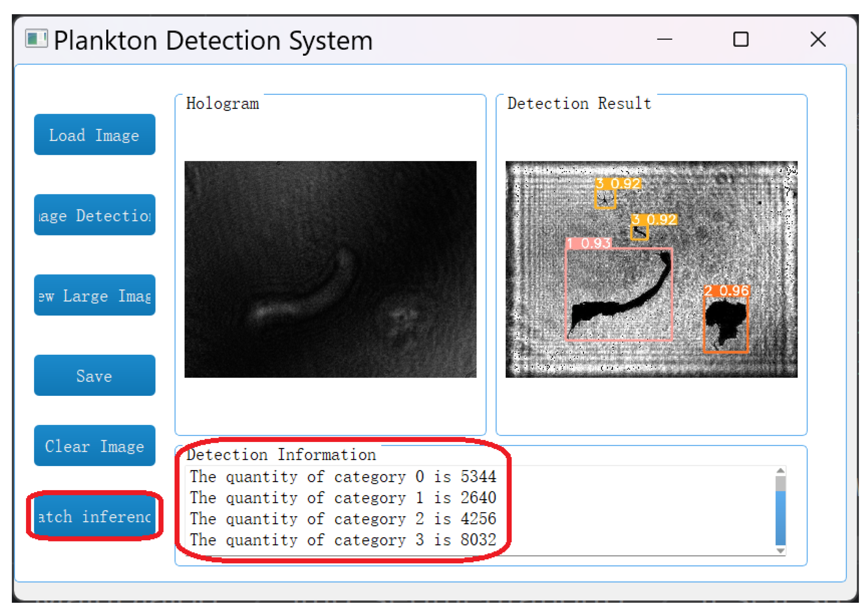Click the Plankton Detection System window icon
Screen dimensions: 868x615
[36, 39]
